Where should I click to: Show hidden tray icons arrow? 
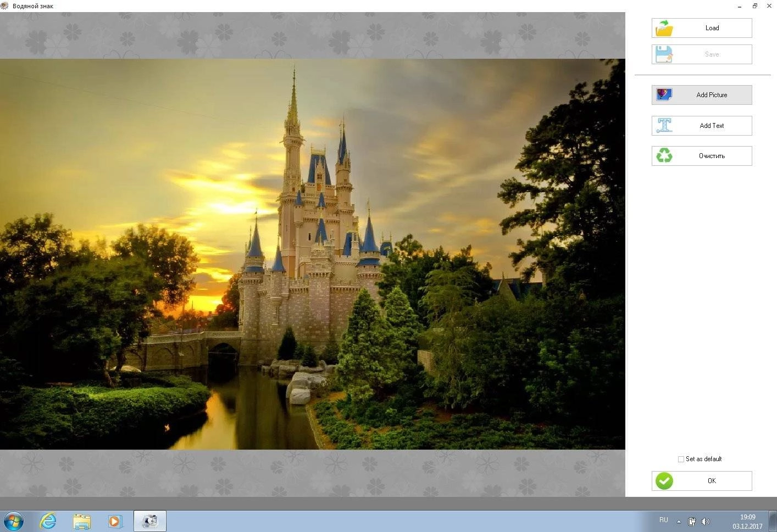click(679, 522)
